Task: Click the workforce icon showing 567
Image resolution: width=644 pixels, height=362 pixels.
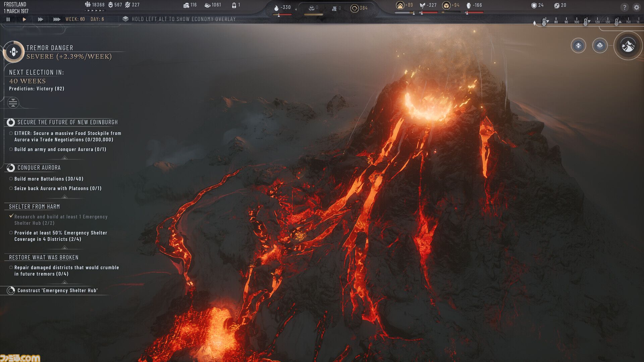Action: point(110,5)
